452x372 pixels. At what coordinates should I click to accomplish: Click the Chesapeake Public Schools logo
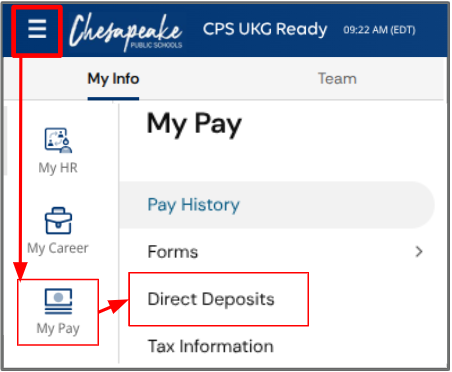pyautogui.click(x=126, y=32)
